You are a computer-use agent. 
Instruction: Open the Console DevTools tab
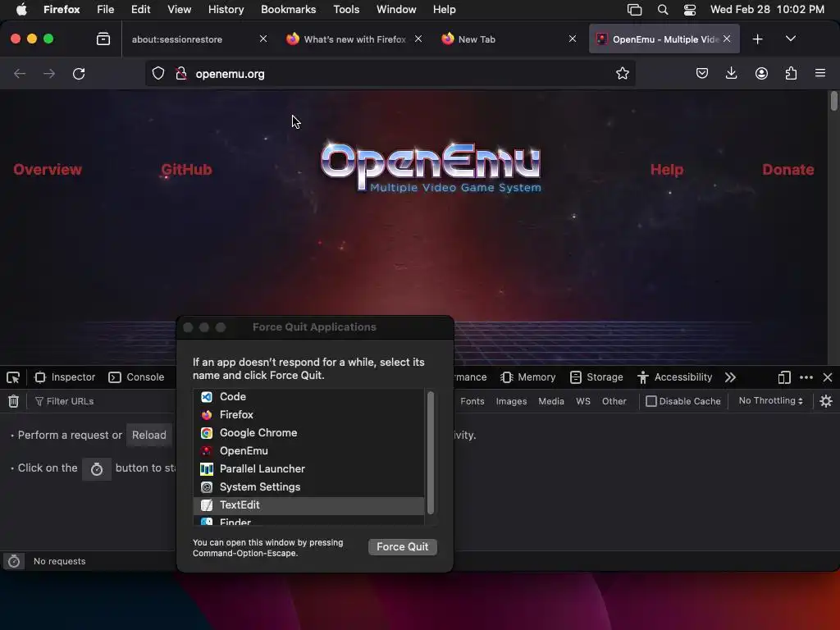pyautogui.click(x=137, y=377)
